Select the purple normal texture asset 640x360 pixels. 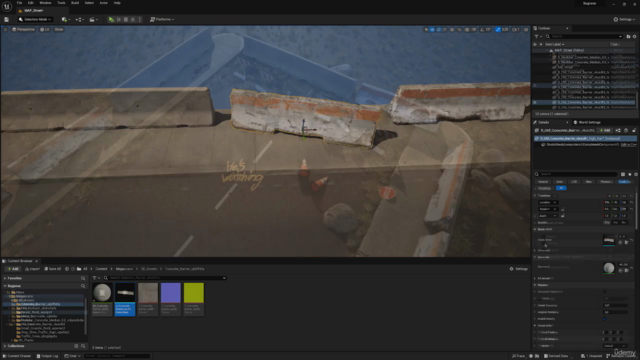tap(171, 299)
